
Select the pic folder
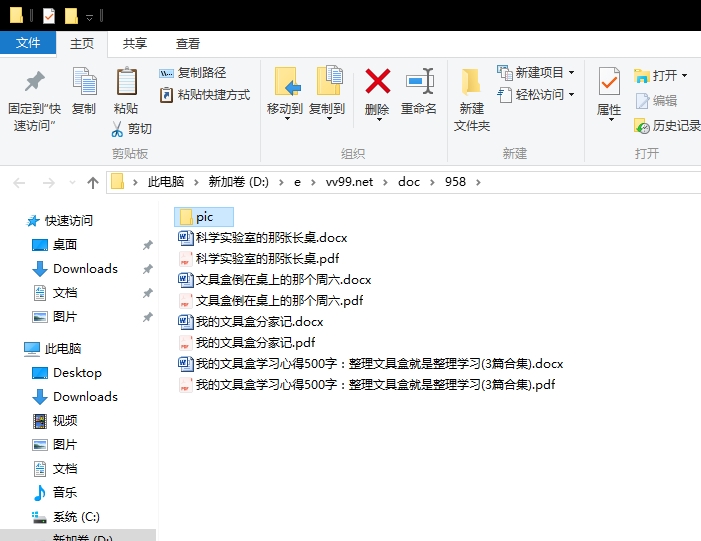[x=204, y=217]
